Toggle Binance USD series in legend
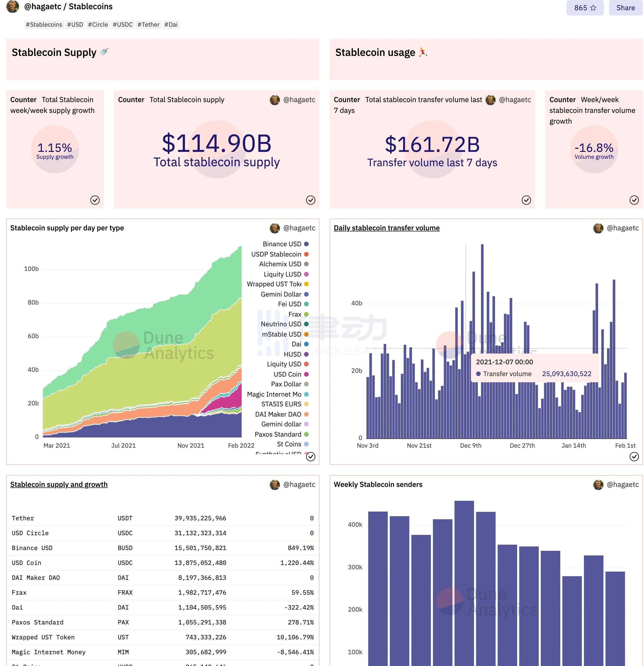The height and width of the screenshot is (666, 644). (x=282, y=244)
